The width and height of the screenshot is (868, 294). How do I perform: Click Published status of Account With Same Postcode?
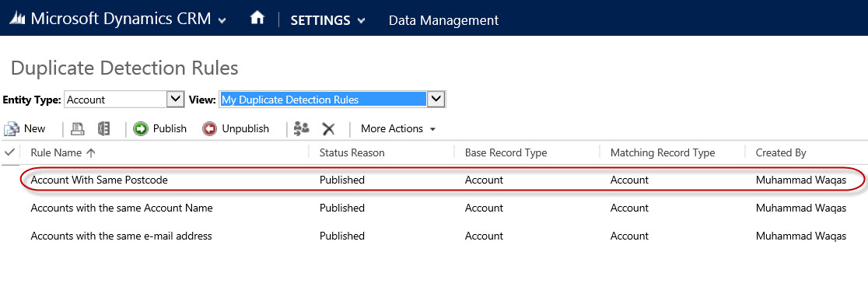click(342, 180)
